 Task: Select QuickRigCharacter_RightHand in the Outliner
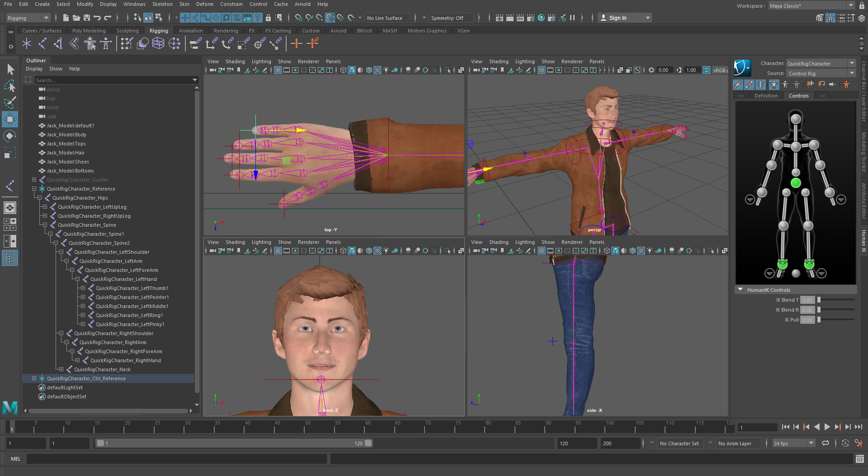click(125, 360)
